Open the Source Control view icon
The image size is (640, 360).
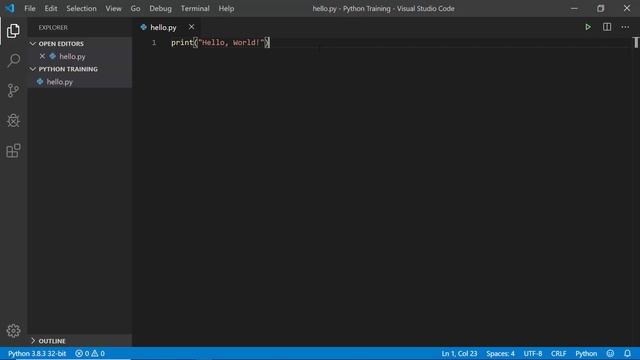pos(13,90)
